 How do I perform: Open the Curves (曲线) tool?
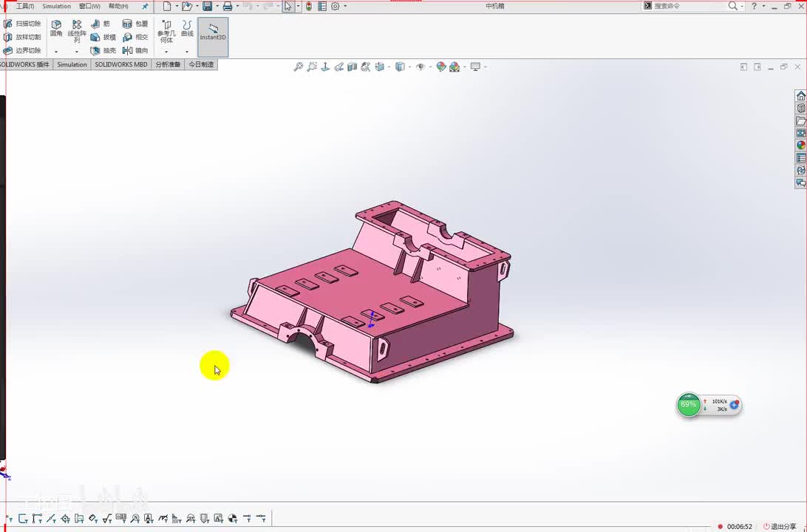pos(188,28)
